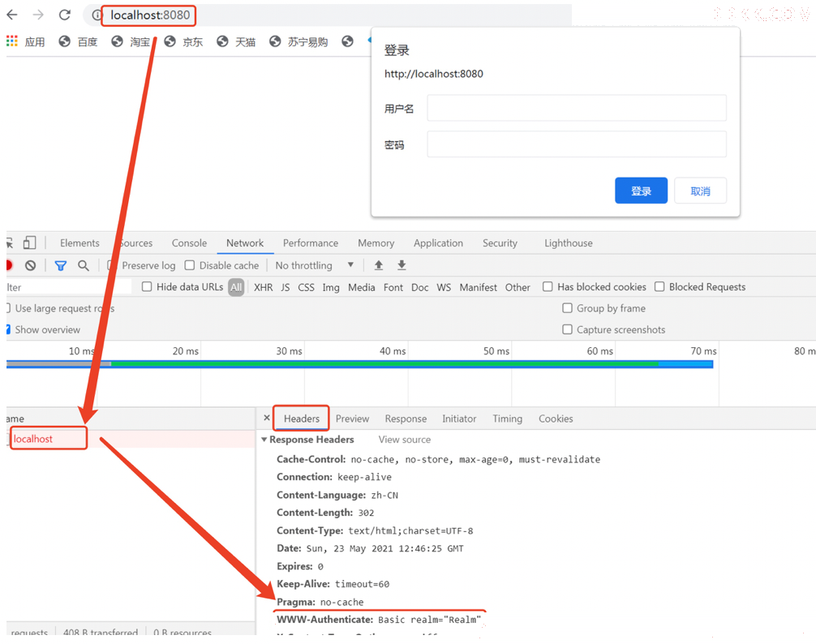
Task: Toggle the network filter funnel icon
Action: tap(60, 266)
